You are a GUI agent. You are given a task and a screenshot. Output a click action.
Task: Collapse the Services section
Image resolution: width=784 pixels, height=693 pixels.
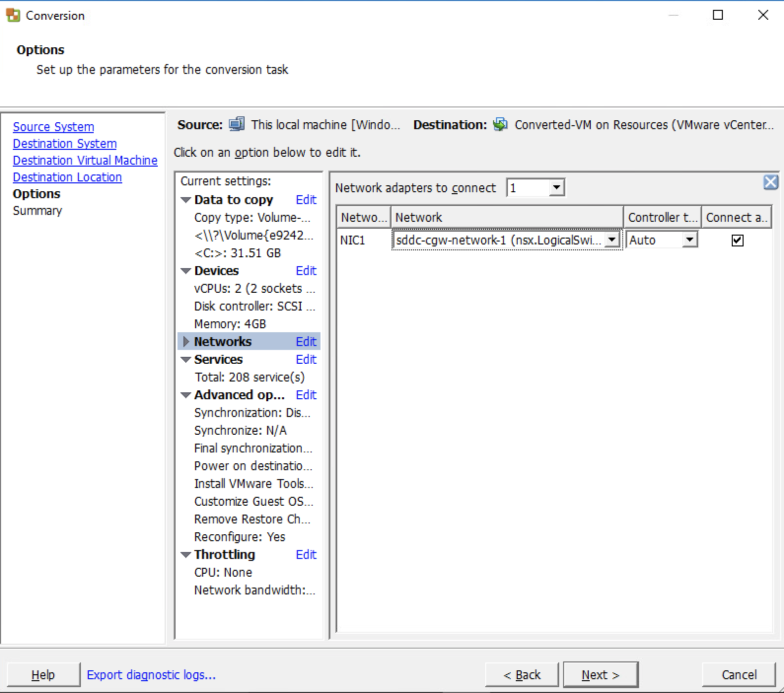pos(186,360)
